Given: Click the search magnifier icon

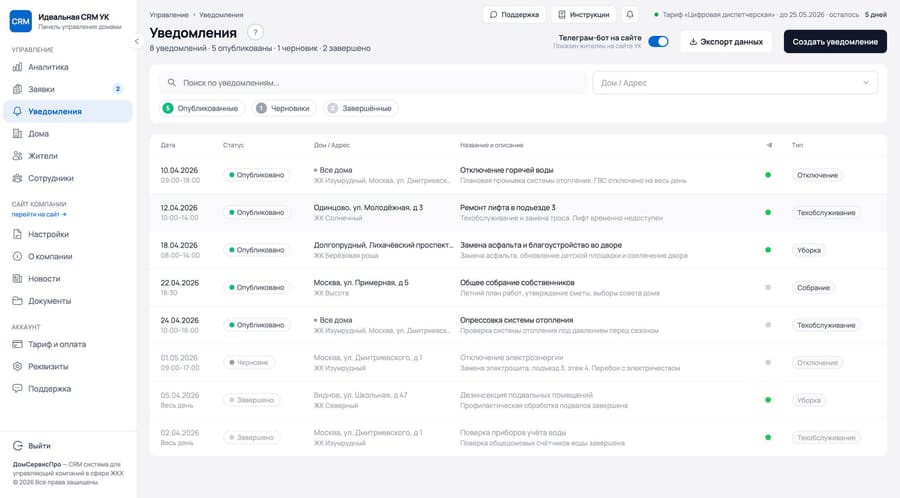Looking at the screenshot, I should (x=172, y=83).
